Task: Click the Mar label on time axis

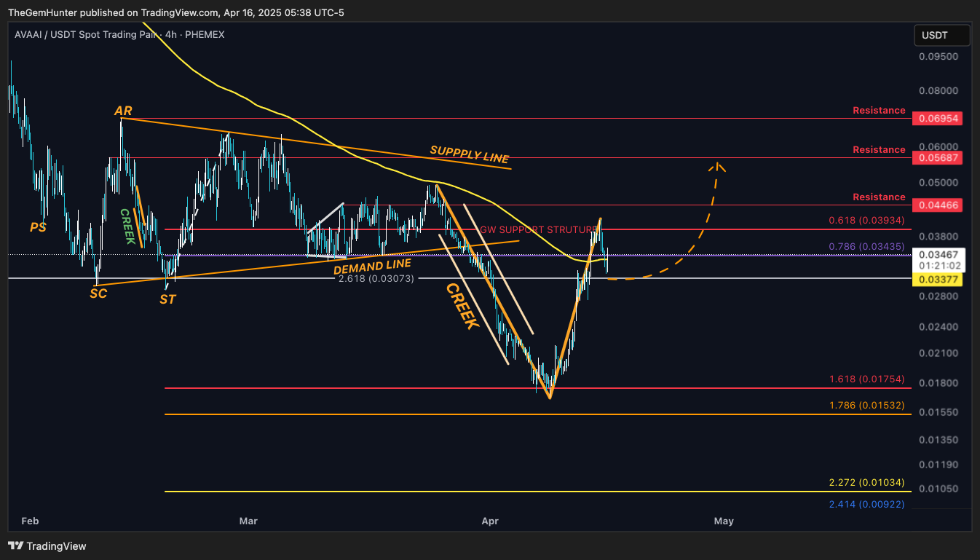Action: tap(249, 521)
